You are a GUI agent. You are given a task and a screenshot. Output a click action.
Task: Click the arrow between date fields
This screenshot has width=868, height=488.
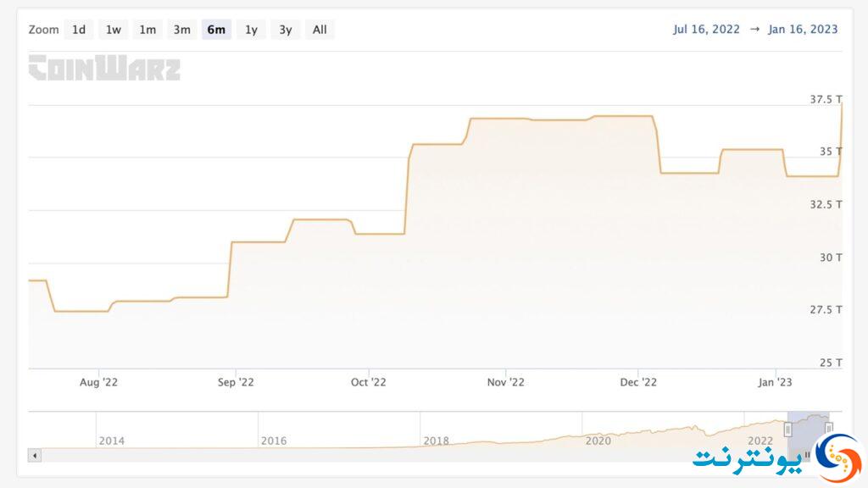pos(754,30)
